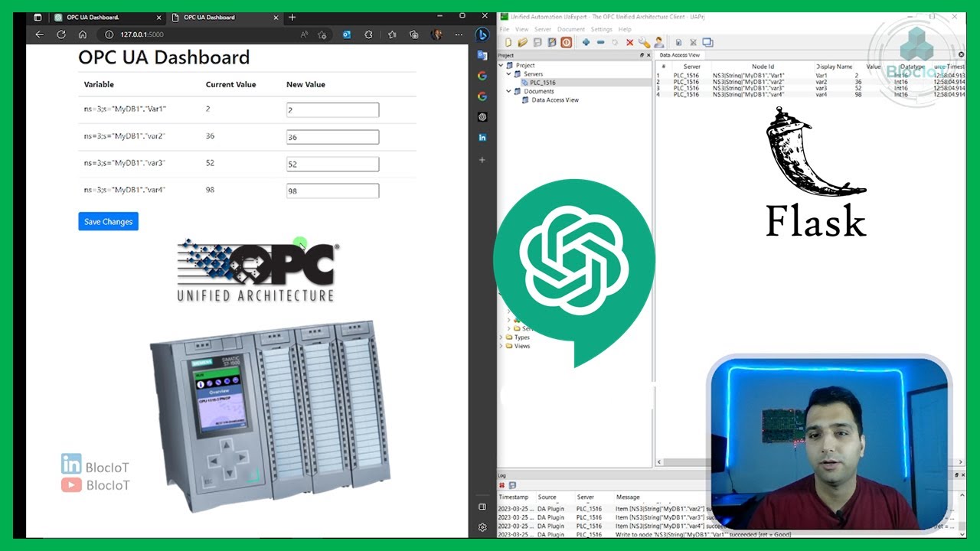Add a site to the Edge sidebar
This screenshot has width=980, height=551.
[482, 160]
